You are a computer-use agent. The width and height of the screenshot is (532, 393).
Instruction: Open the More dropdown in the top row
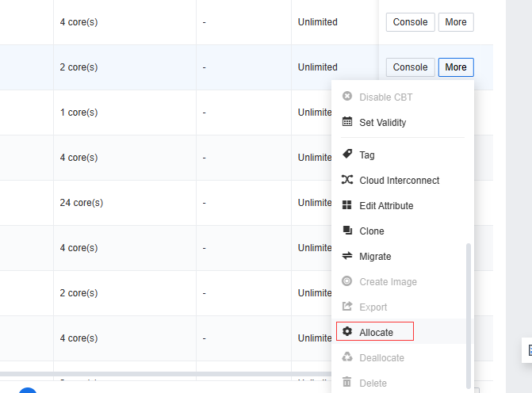click(x=456, y=22)
